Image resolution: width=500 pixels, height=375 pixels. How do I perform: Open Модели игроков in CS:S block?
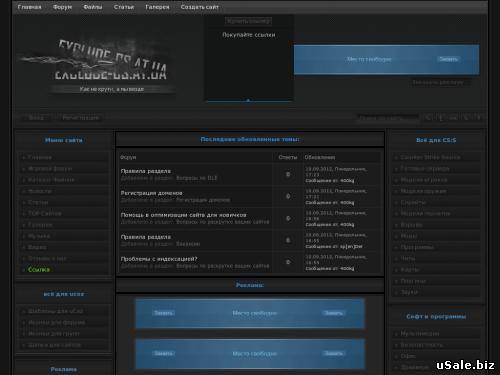(x=424, y=180)
